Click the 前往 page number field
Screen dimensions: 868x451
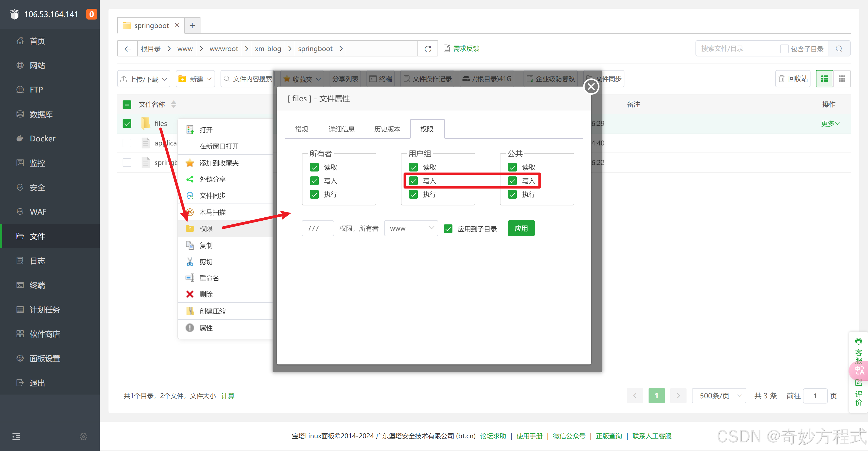[x=815, y=395]
